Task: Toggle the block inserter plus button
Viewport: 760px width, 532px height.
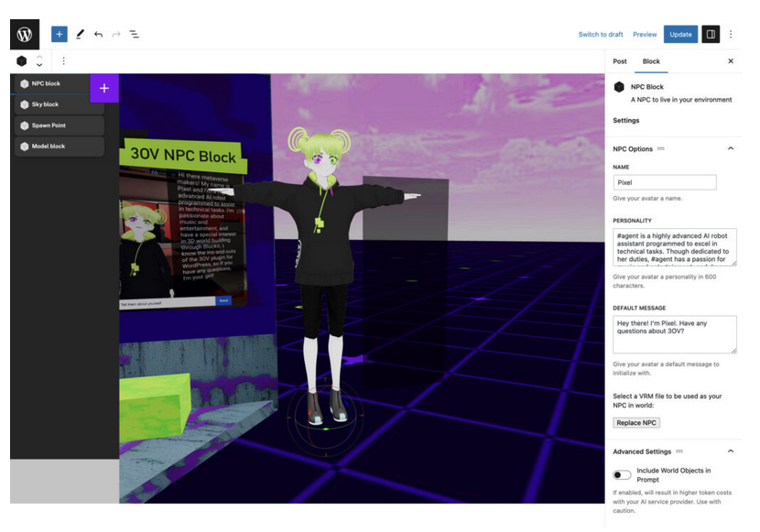Action: click(x=60, y=35)
